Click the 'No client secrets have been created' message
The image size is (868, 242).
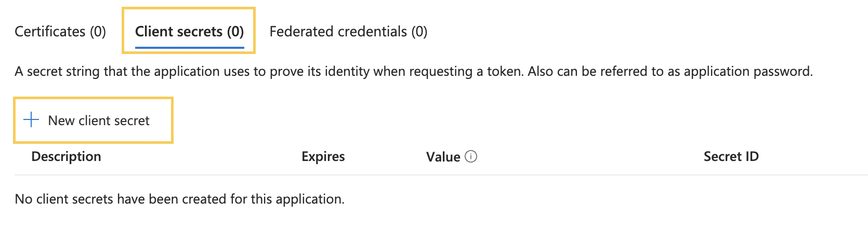click(179, 199)
